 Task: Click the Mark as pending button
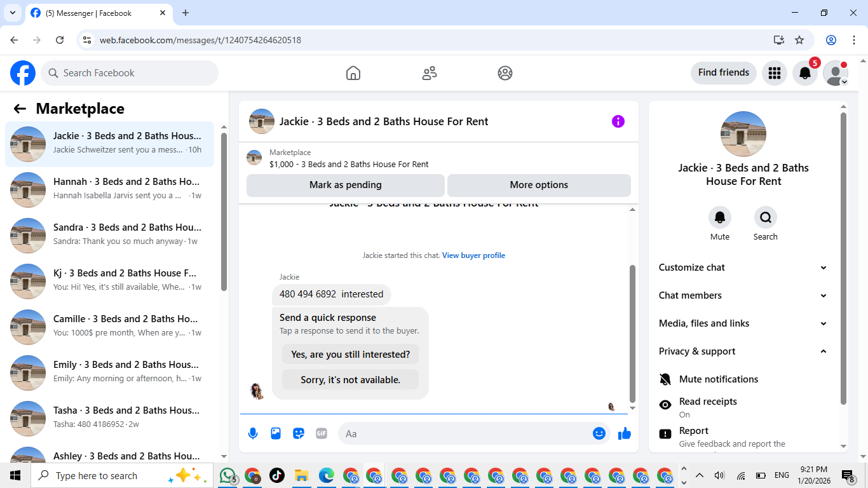tap(346, 185)
